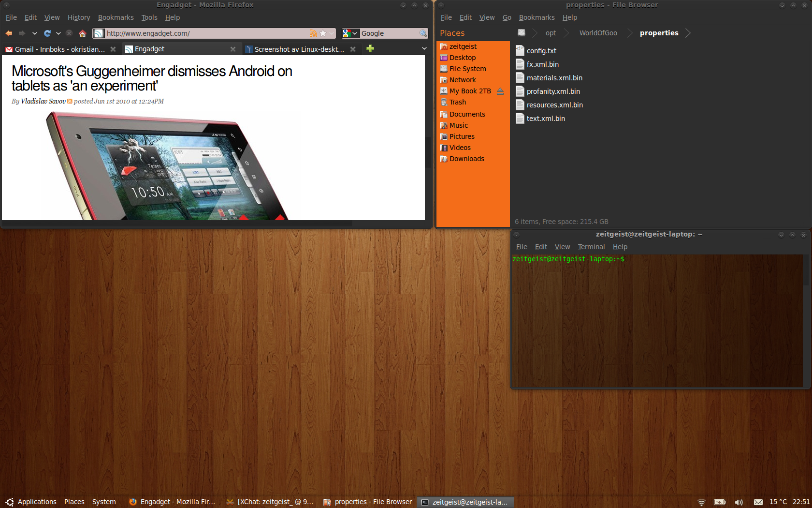This screenshot has height=508, width=812.
Task: Open Firefox History menu
Action: pyautogui.click(x=79, y=17)
